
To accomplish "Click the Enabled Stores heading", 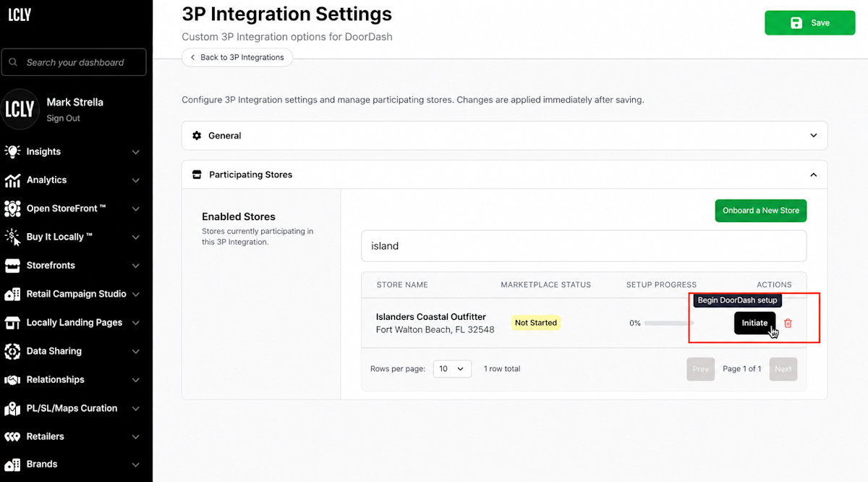I will (x=239, y=216).
